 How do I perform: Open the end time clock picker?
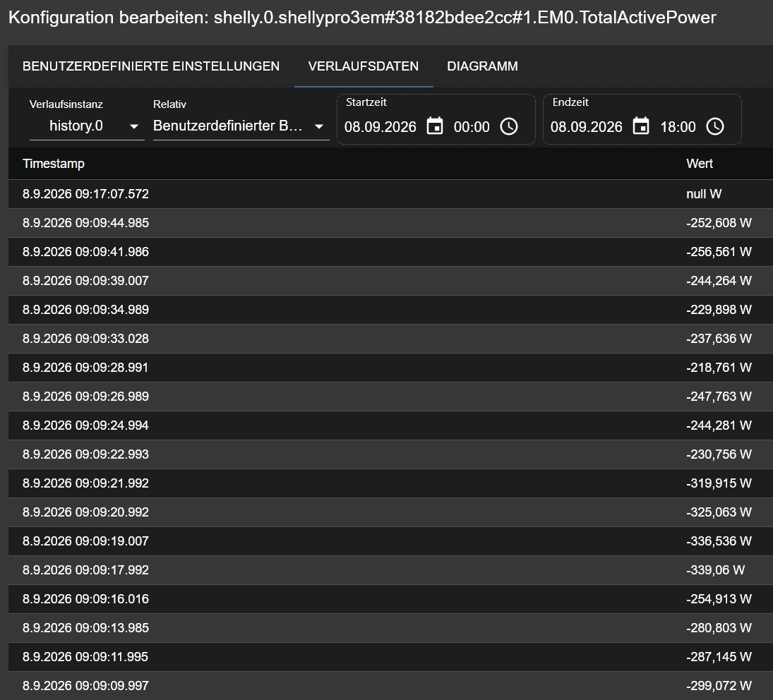[x=715, y=126]
